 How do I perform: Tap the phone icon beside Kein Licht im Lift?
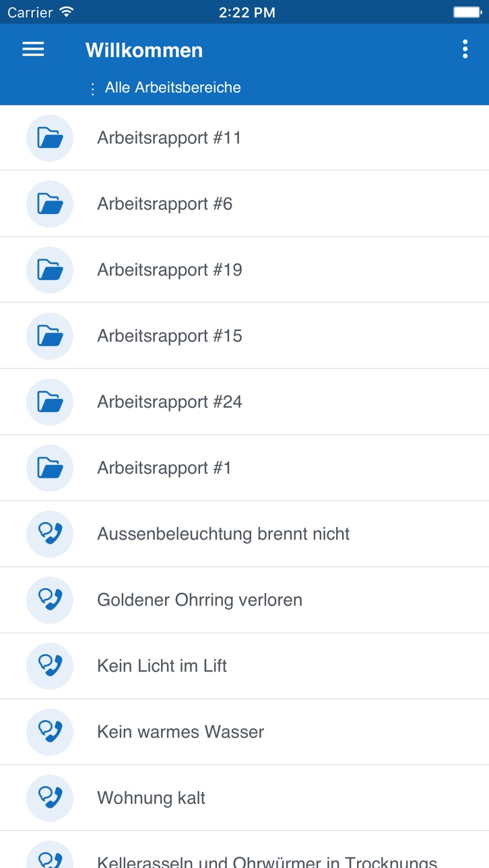[x=50, y=665]
